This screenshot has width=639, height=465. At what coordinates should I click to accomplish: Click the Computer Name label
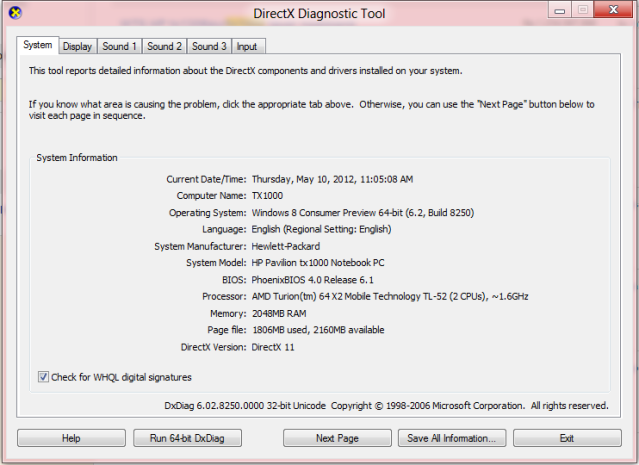coord(212,196)
